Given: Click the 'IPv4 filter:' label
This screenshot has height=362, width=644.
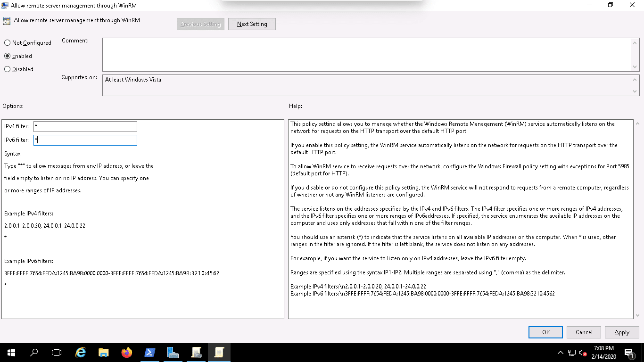Looking at the screenshot, I should [17, 126].
